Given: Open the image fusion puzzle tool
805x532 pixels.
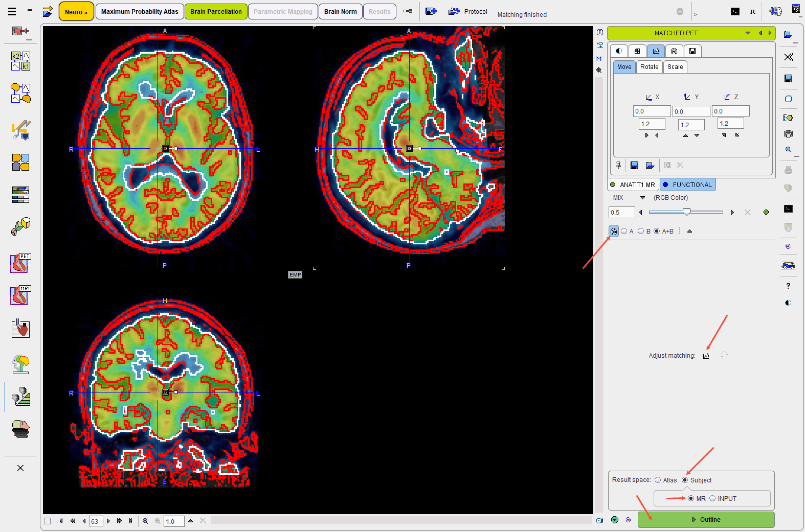Looking at the screenshot, I should pos(20,162).
